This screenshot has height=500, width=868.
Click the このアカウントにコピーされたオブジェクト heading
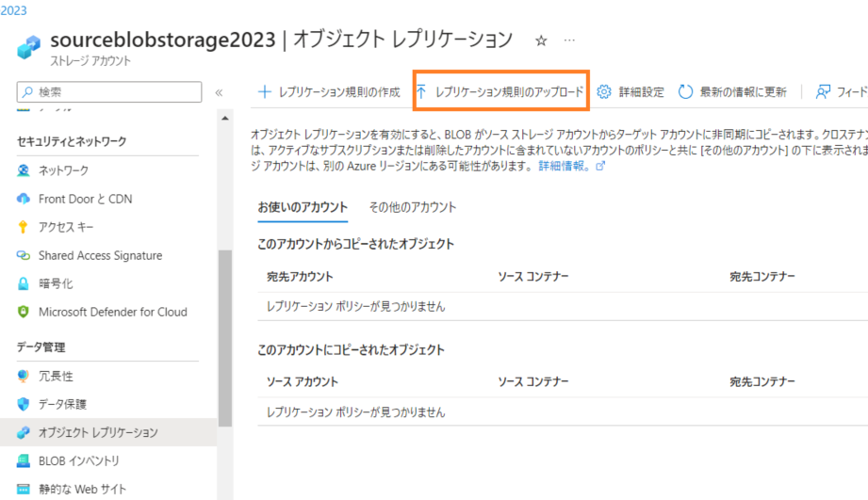pos(351,349)
